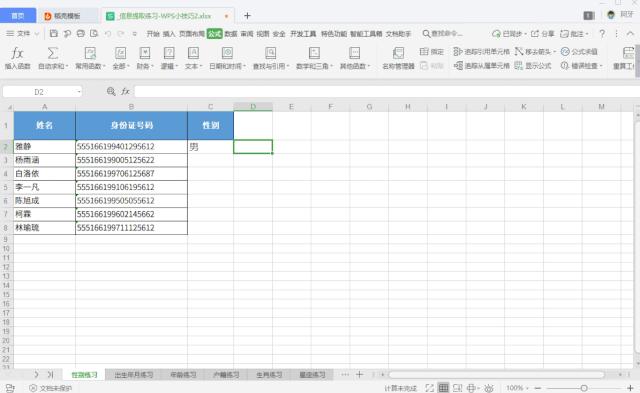Viewport: 640px width, 393px height.
Task: Click the Print Preview icon
Action: pyautogui.click(x=94, y=33)
